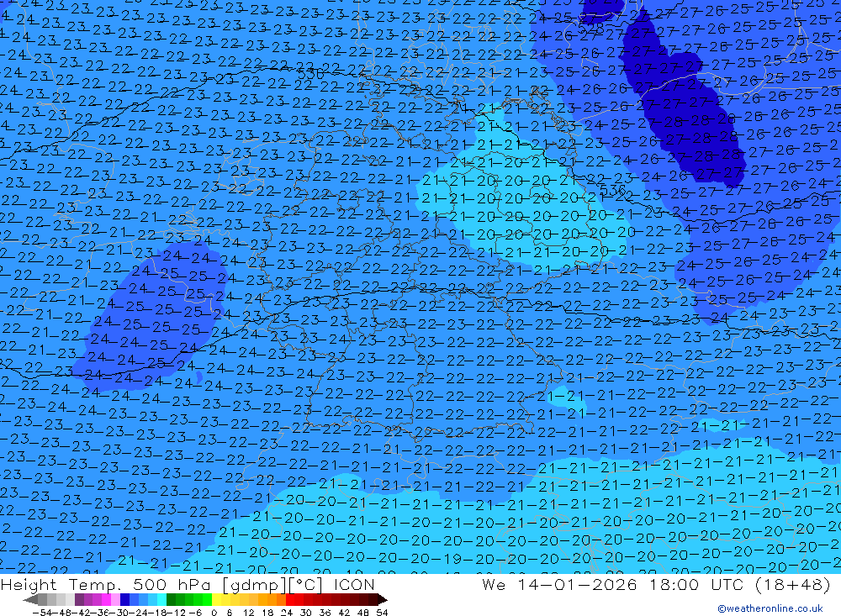Screen dimensions: 841x616
Task: Select the '(18+48)' forecast offset text
Action: [x=794, y=585]
